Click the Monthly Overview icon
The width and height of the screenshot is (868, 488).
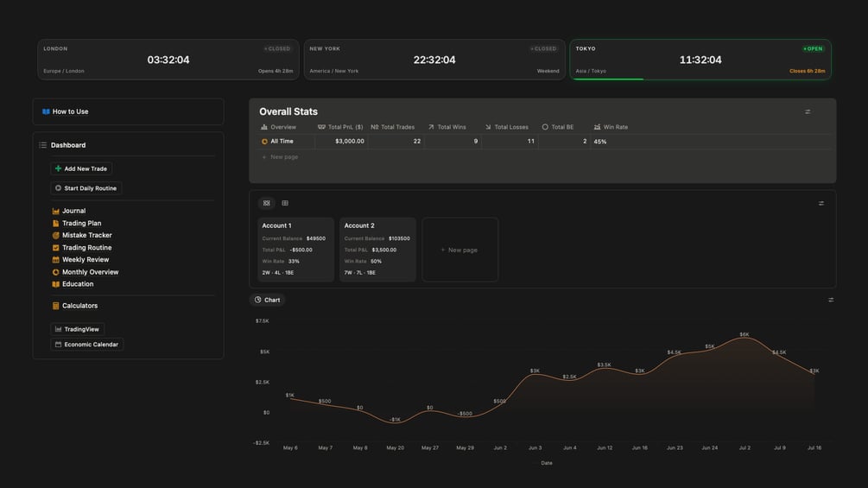(55, 272)
